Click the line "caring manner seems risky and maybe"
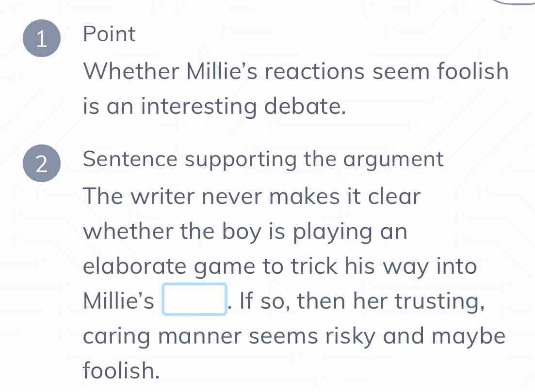Screen dimensions: 535x392 [x=294, y=336]
